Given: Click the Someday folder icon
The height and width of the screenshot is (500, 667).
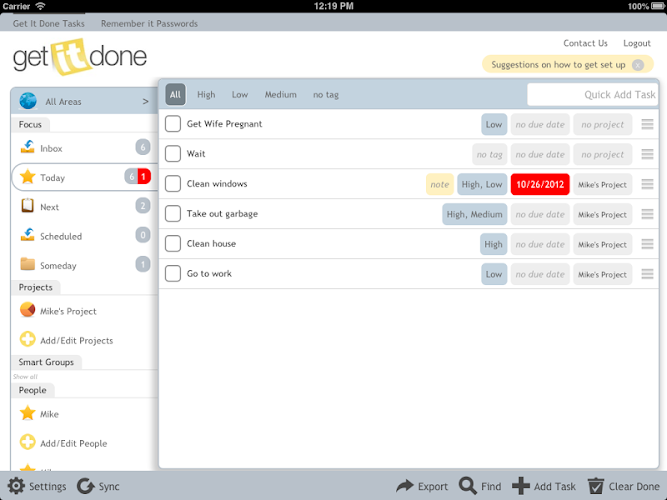Looking at the screenshot, I should 28,264.
